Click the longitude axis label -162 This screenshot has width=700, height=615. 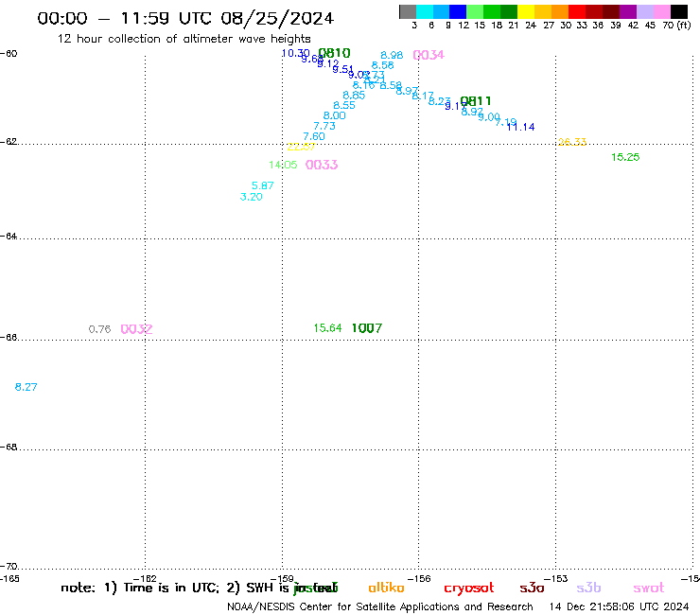(x=145, y=579)
